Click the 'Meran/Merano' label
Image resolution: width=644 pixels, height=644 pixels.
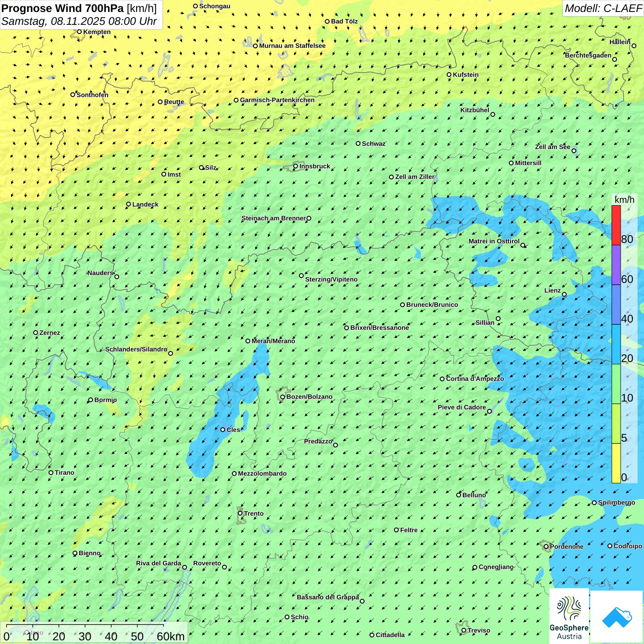point(273,341)
